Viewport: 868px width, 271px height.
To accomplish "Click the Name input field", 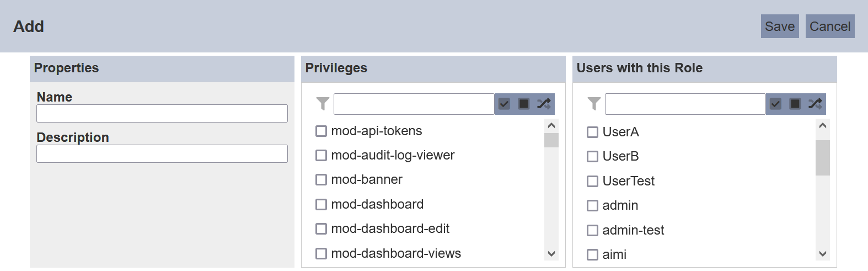I will coord(162,114).
